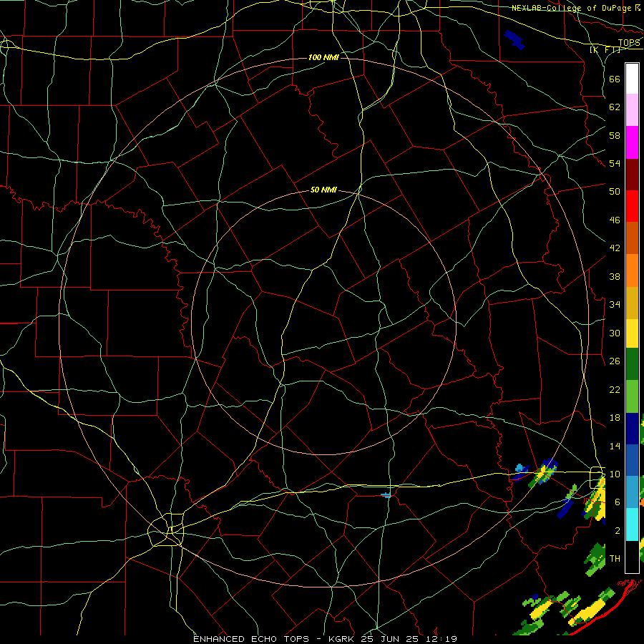Viewport: 644px width, 644px height.
Task: Click the legend value "62"
Action: (x=615, y=107)
